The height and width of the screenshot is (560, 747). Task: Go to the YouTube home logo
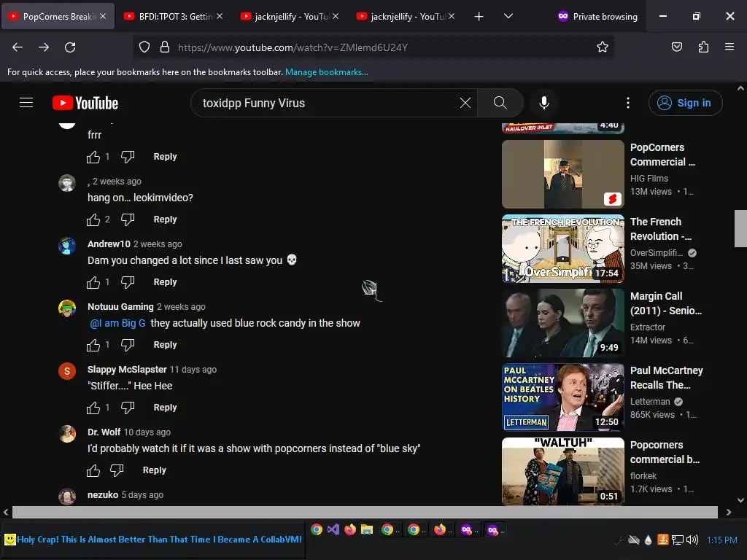85,103
